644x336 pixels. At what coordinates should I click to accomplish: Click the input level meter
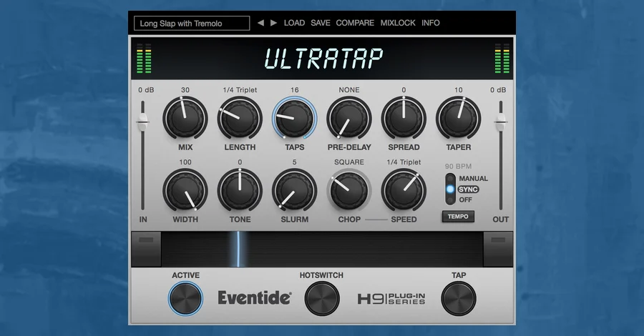pos(144,58)
